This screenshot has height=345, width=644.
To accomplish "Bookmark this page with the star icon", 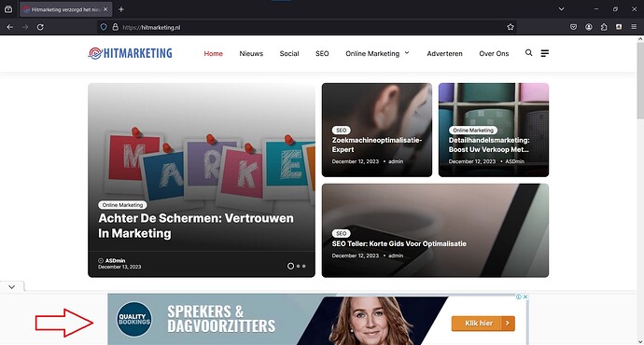I will click(511, 27).
